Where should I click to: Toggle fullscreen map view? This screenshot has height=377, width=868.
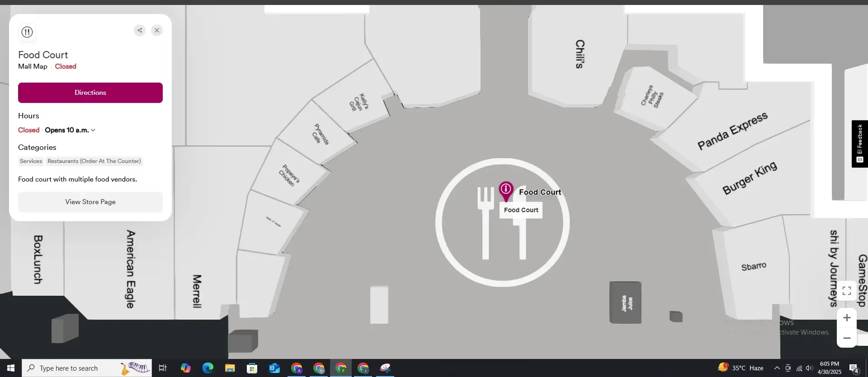click(847, 291)
